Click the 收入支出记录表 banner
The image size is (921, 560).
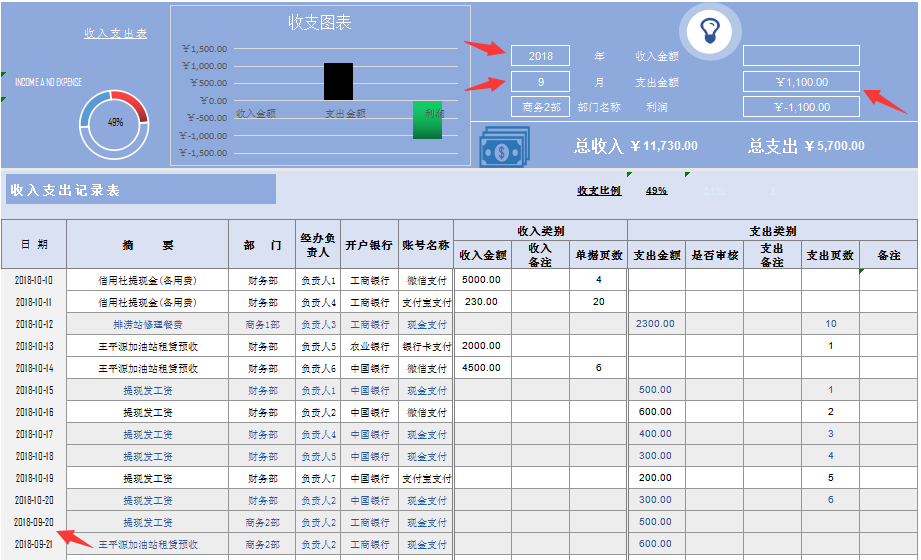pyautogui.click(x=140, y=189)
